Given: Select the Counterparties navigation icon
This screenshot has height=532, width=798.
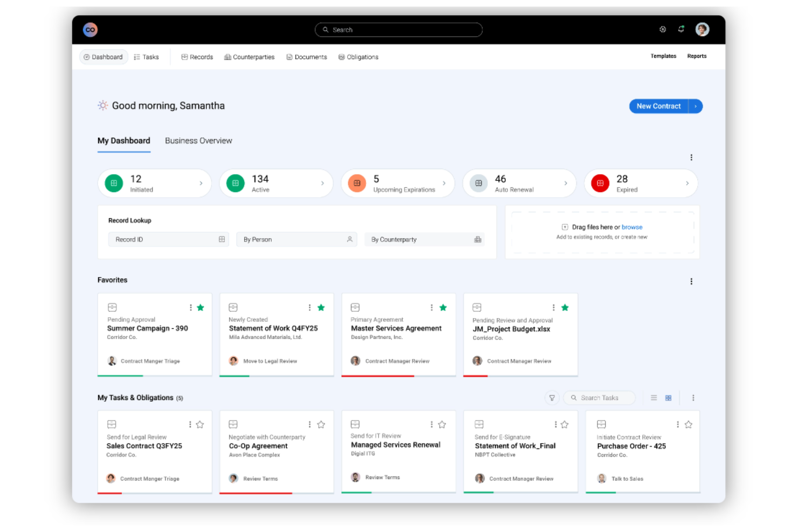Looking at the screenshot, I should click(228, 57).
